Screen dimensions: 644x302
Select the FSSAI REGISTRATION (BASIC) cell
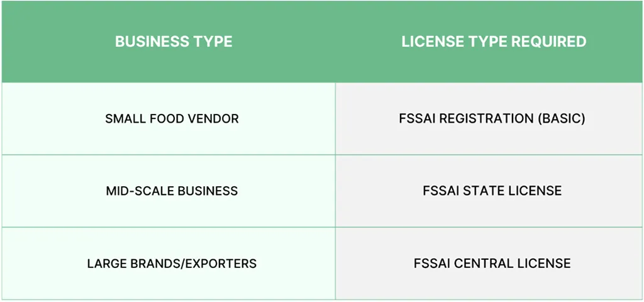(x=492, y=119)
